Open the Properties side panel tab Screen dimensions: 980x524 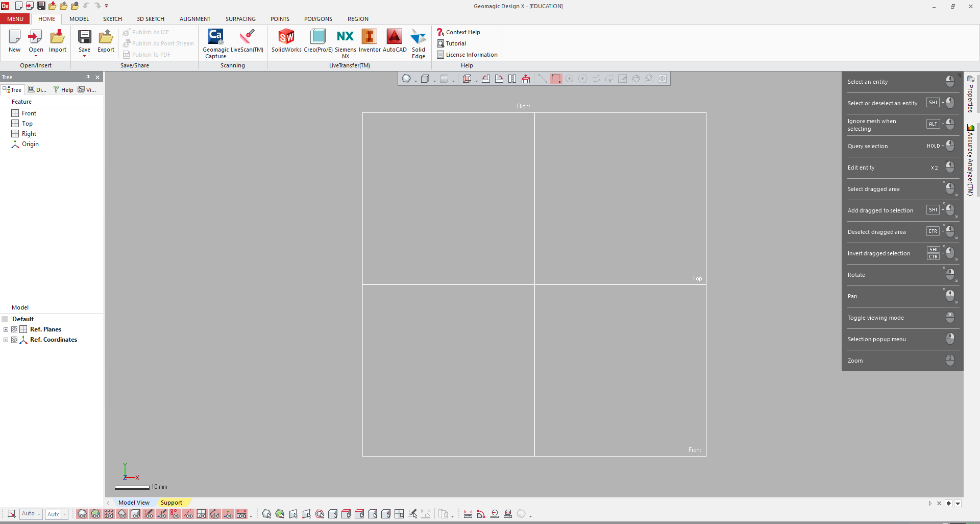[971, 94]
